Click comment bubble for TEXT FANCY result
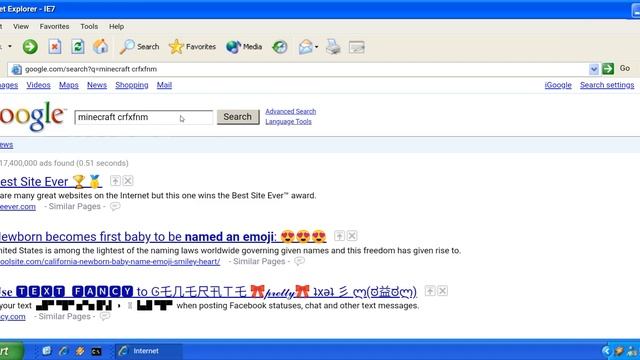This screenshot has width=640, height=360. coord(105,316)
